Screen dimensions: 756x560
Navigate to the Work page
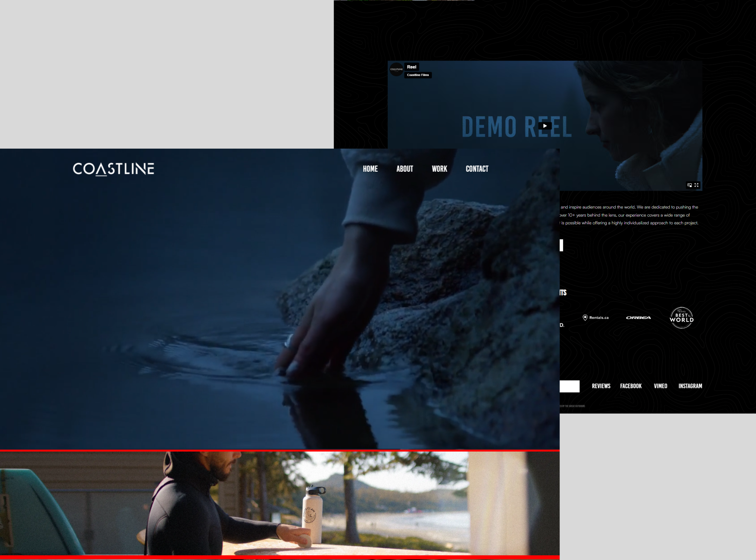[439, 169]
